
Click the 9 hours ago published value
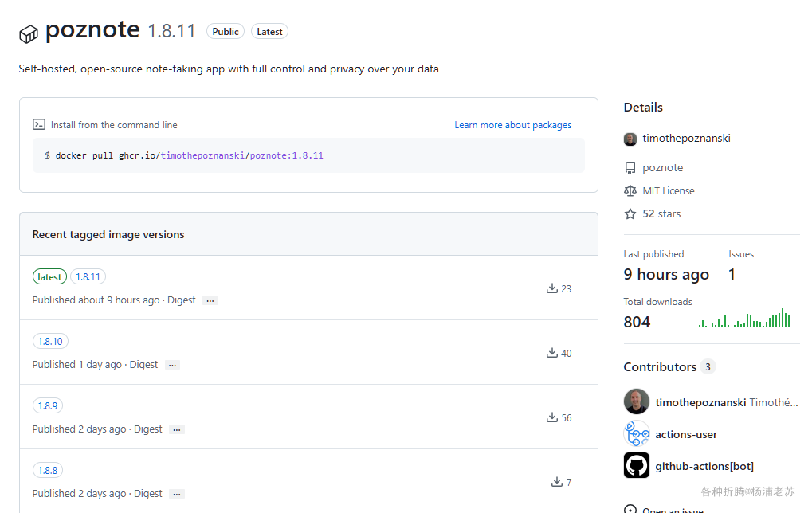tap(666, 274)
